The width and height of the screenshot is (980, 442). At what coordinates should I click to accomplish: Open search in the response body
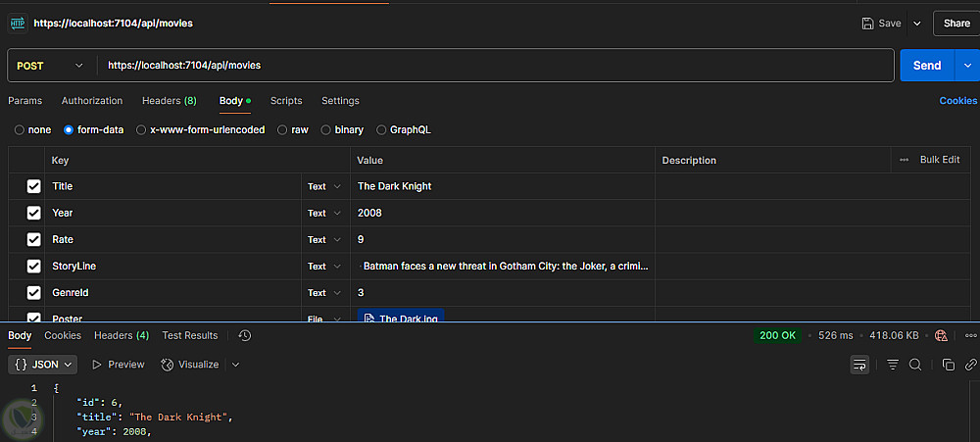pos(915,365)
